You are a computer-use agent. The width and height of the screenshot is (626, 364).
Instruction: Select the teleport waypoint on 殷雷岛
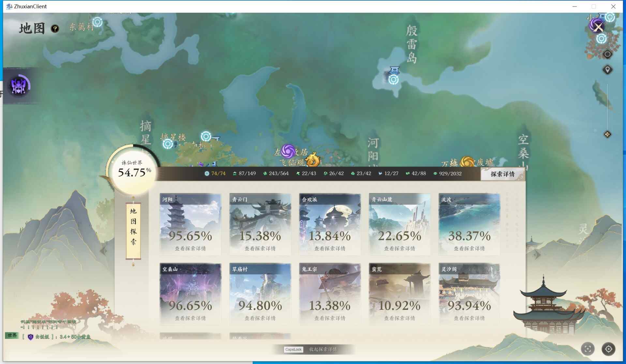[x=394, y=80]
